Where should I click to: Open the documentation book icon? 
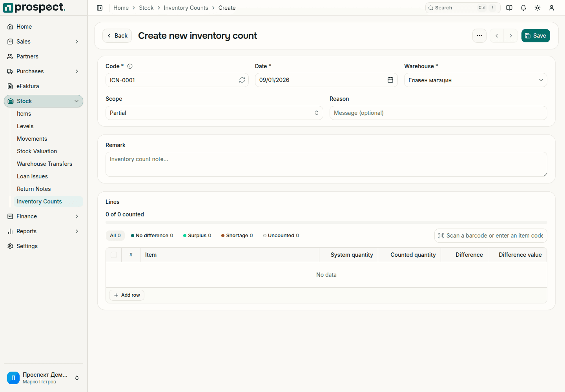[509, 8]
